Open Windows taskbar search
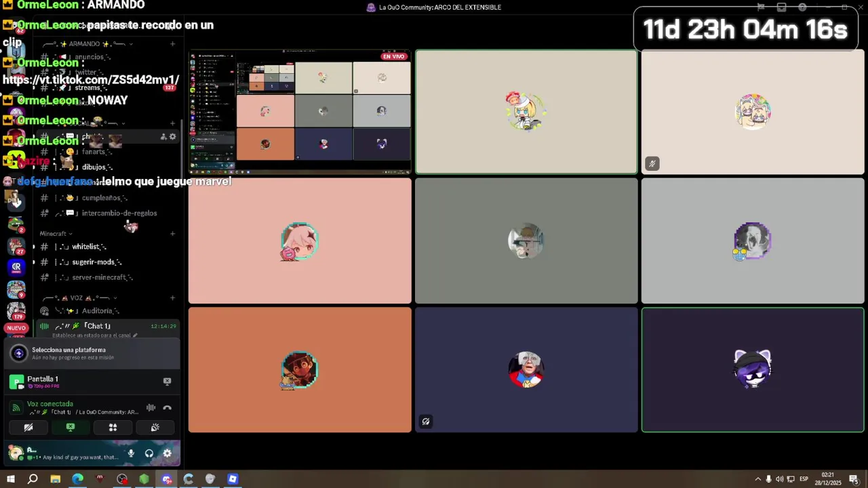 pyautogui.click(x=33, y=479)
